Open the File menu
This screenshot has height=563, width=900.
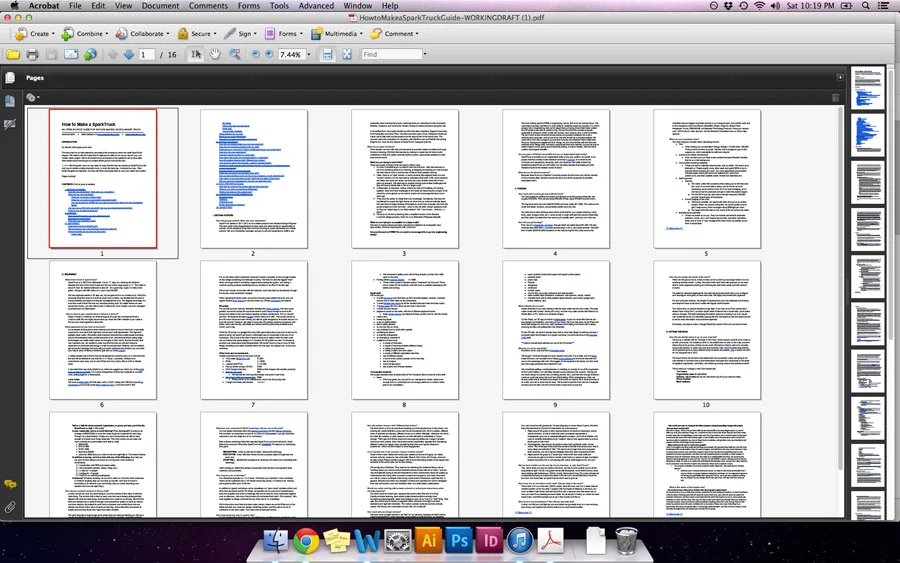75,6
